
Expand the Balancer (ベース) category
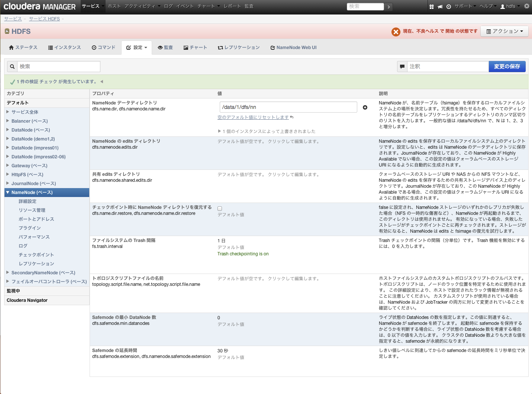coord(7,120)
